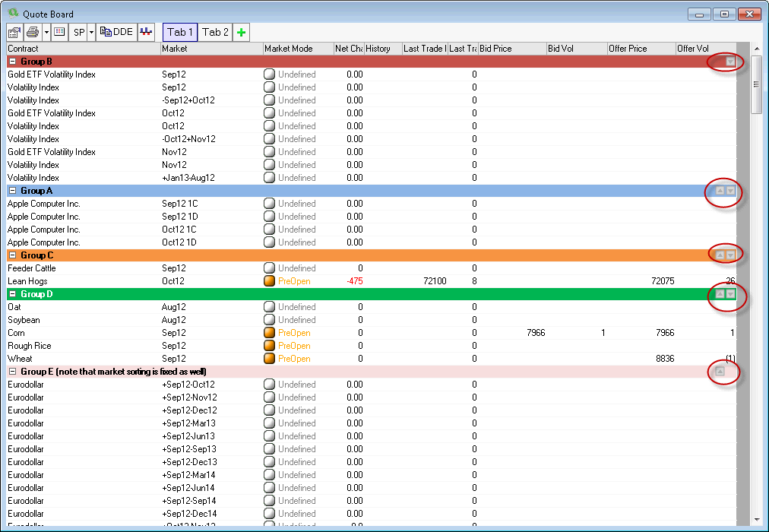
Task: Click the red-blue chart icon in toolbar
Action: pyautogui.click(x=147, y=32)
